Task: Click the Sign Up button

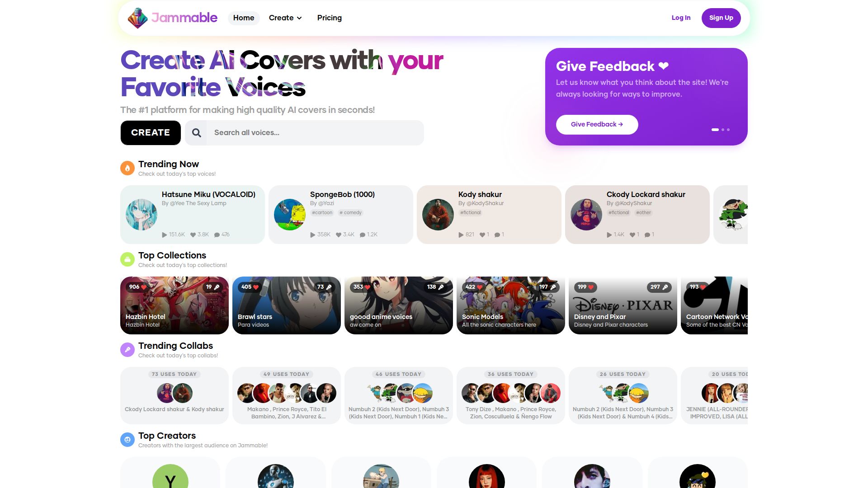Action: 721,18
